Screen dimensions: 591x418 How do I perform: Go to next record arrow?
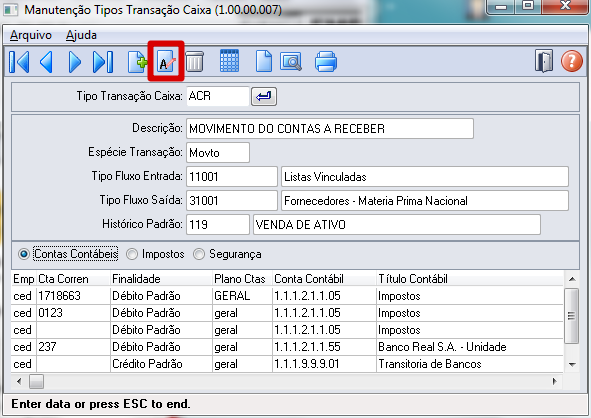(75, 61)
